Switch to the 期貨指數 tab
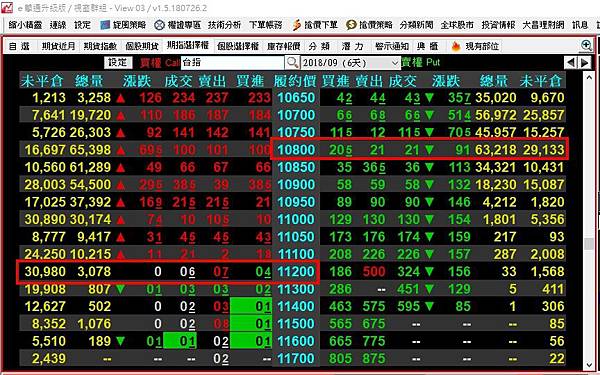 click(x=100, y=47)
